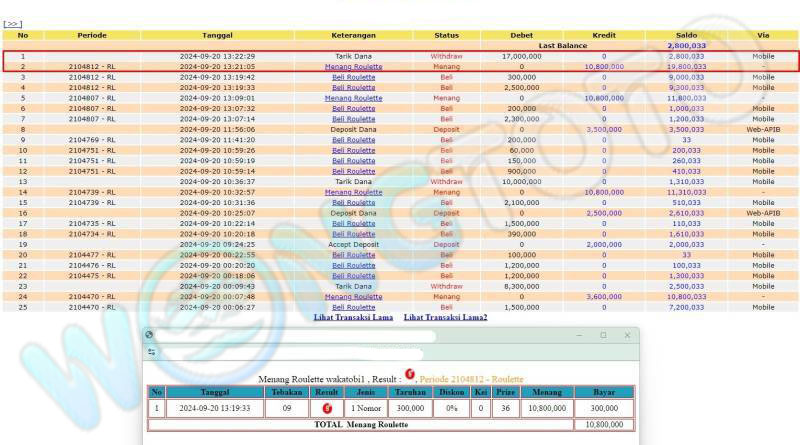This screenshot has height=445, width=800.
Task: Click Beli Roulette link in row 9
Action: (x=353, y=140)
